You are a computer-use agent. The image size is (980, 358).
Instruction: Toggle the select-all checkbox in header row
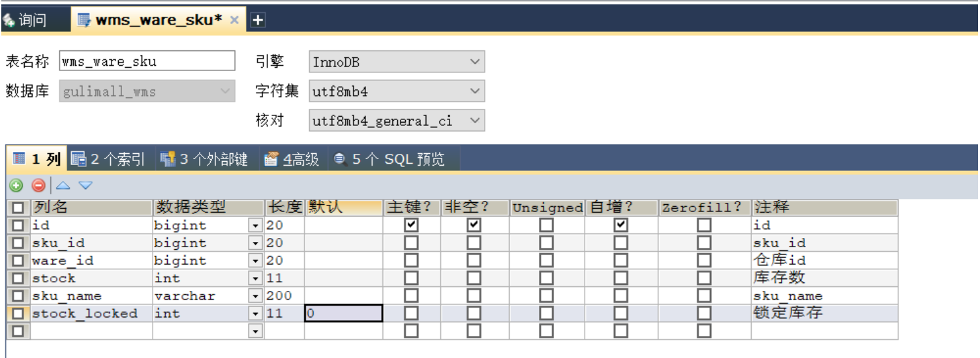coord(18,208)
